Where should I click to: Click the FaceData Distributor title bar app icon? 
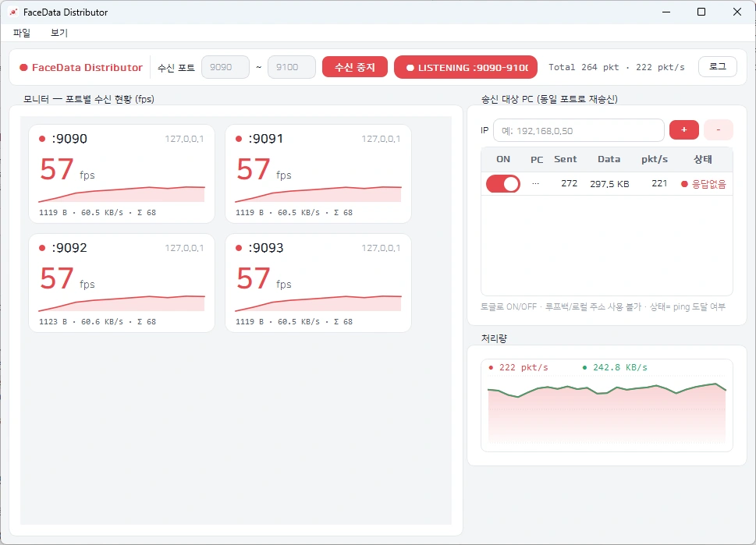coord(13,12)
